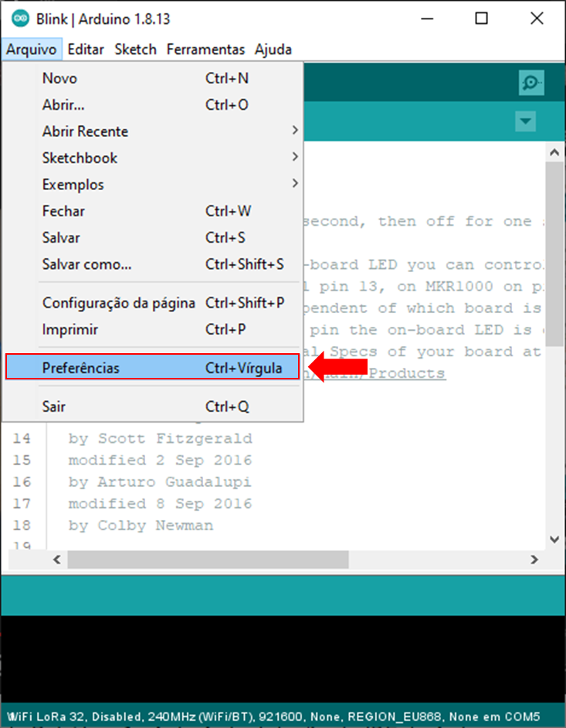The width and height of the screenshot is (566, 728).
Task: Expand the Exemplos submenu
Action: click(152, 185)
